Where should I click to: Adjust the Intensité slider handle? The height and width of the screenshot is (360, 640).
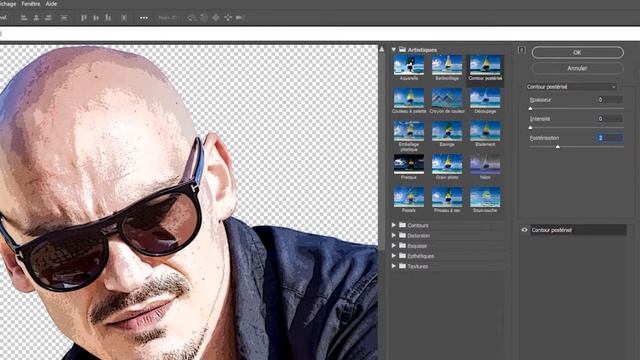coord(530,128)
